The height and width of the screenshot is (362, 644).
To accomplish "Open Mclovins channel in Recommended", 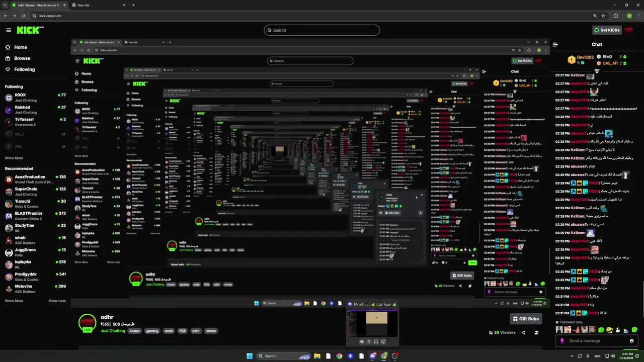I will 35,288.
